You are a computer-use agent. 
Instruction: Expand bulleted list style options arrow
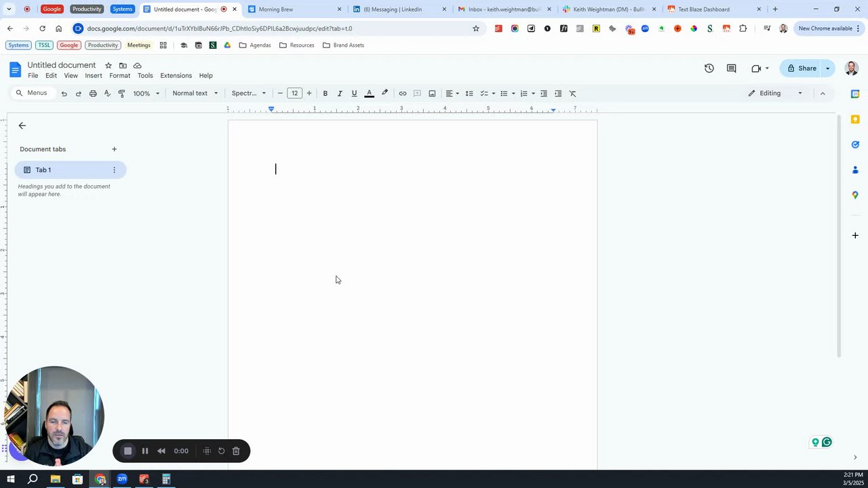(x=513, y=94)
